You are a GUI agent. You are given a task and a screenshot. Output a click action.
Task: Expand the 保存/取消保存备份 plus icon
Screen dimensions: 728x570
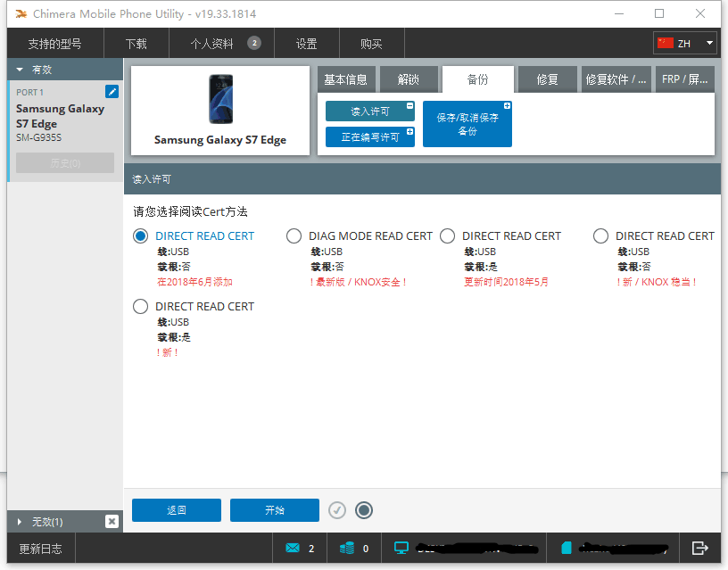click(x=507, y=106)
